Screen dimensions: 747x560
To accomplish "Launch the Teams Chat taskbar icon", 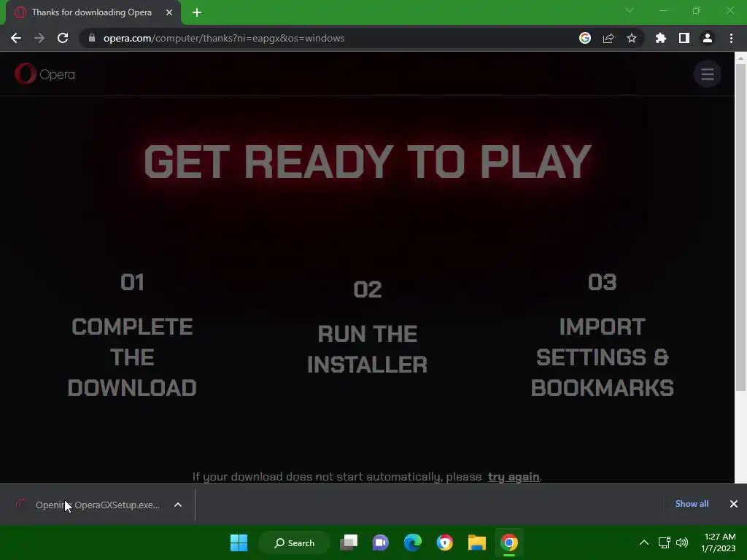I will [x=381, y=542].
